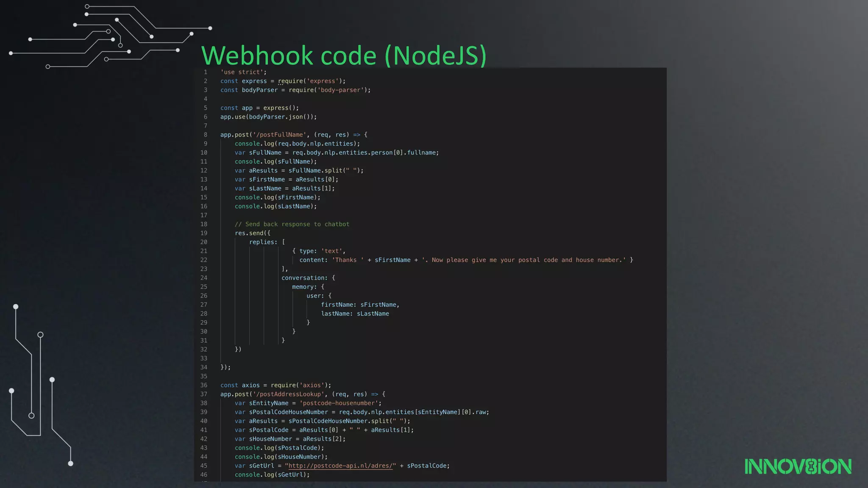Click the 'const app = express();' line

(260, 108)
